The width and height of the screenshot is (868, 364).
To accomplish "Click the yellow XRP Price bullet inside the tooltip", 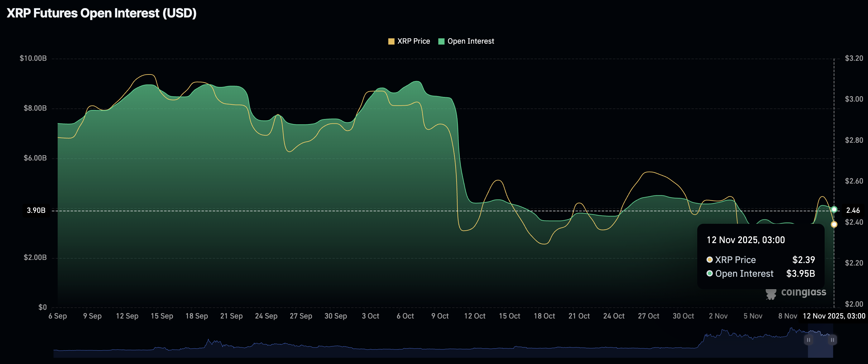I will tap(709, 260).
